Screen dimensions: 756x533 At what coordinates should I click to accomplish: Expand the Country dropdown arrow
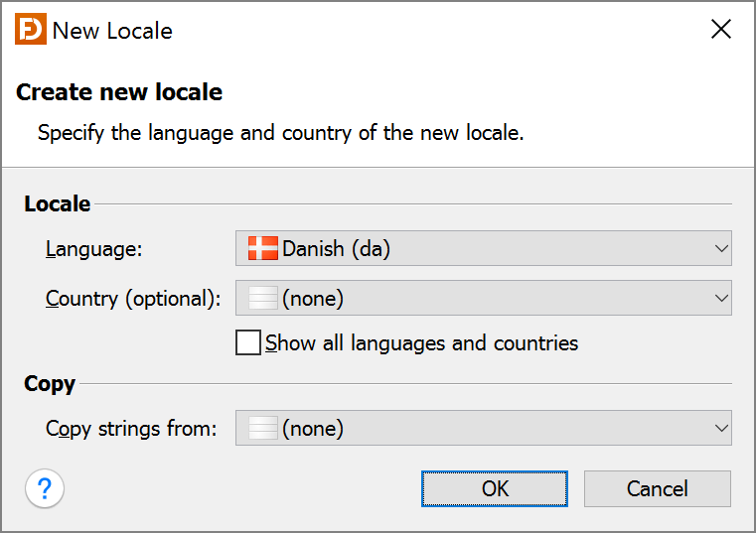721,299
